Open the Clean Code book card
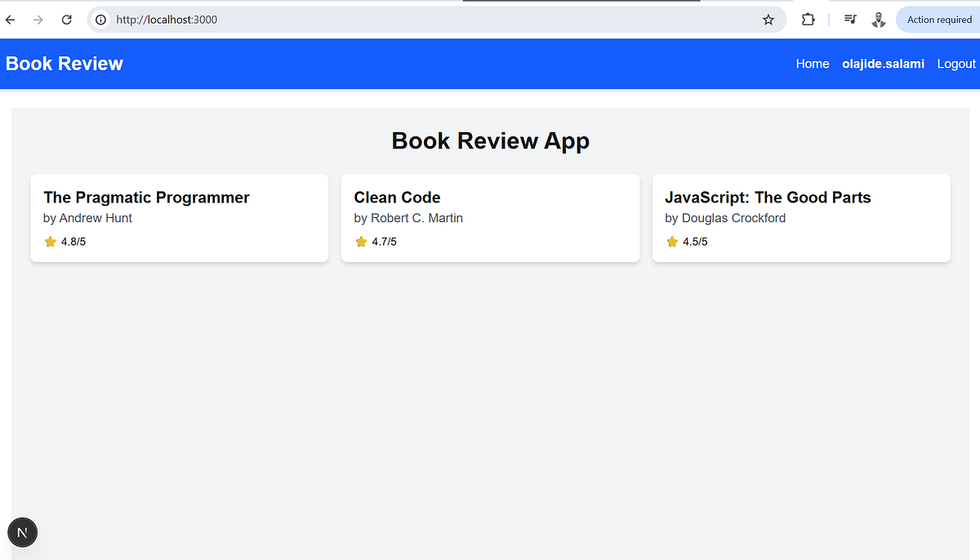This screenshot has height=560, width=980. click(x=490, y=217)
